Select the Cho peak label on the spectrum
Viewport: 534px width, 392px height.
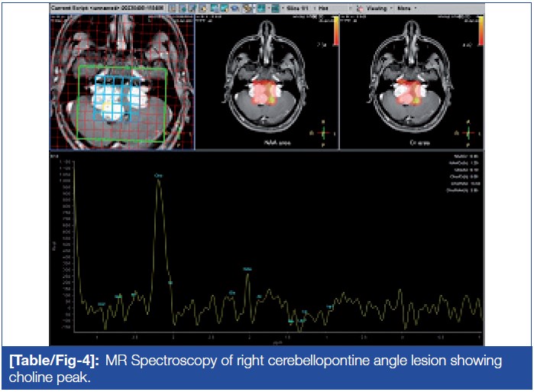coord(158,175)
